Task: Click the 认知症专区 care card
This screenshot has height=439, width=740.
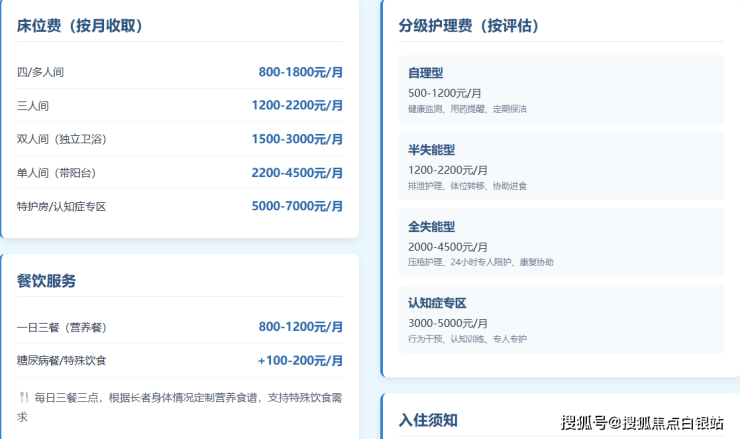Action: (562, 320)
